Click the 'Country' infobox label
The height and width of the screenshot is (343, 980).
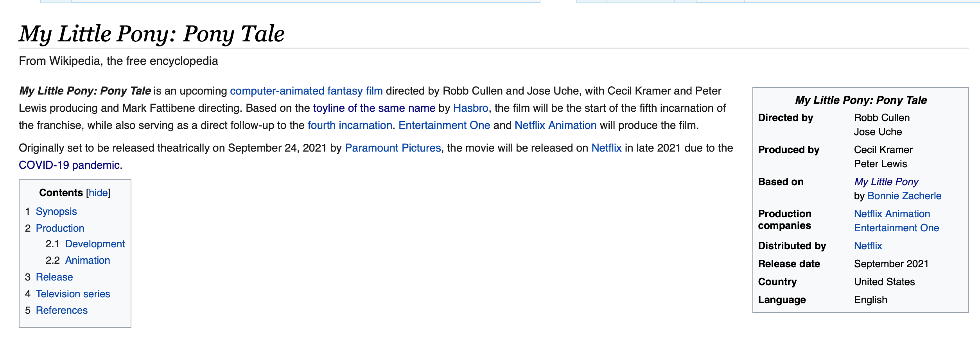(777, 282)
